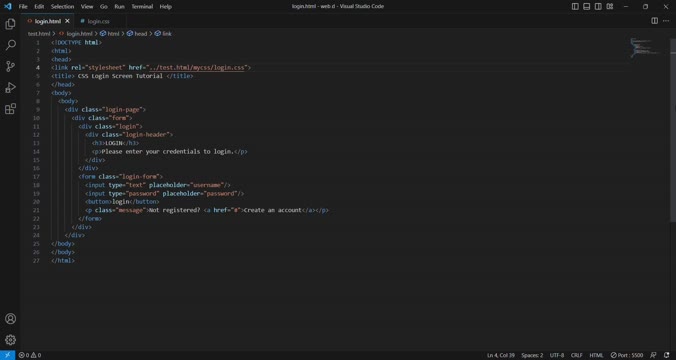
Task: Toggle the primary side bar layout icon
Action: coord(575,6)
